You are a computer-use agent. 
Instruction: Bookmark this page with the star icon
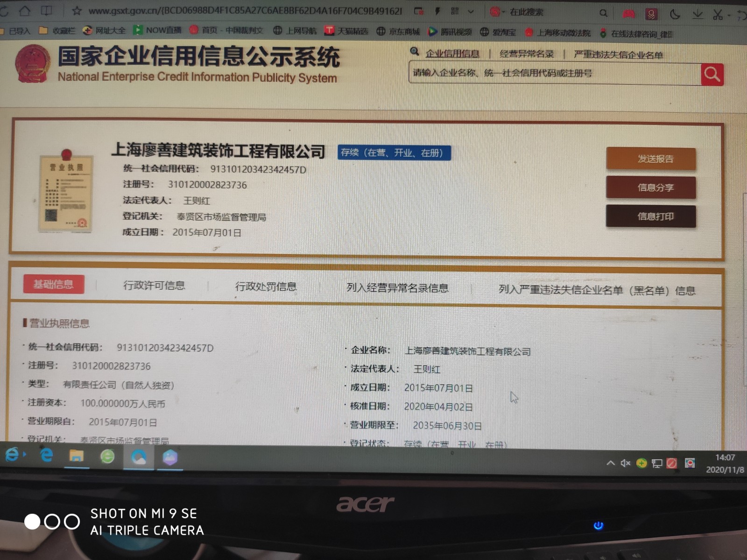pyautogui.click(x=77, y=10)
